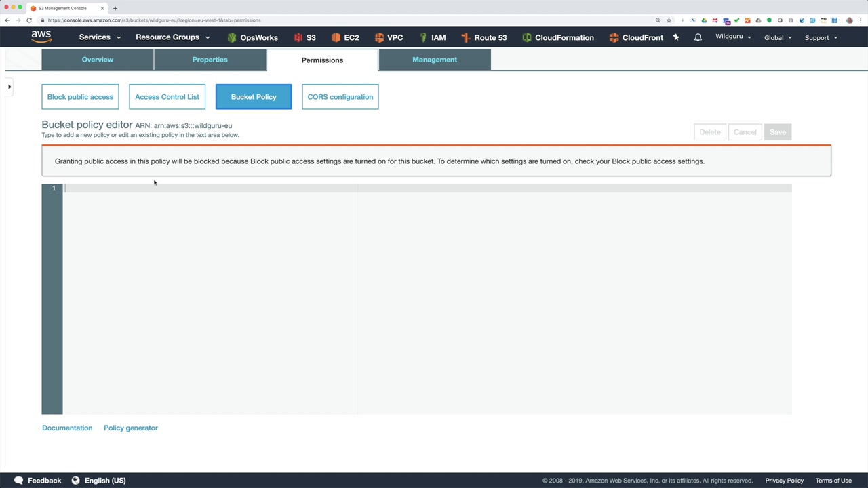The width and height of the screenshot is (868, 488).
Task: Click the pin shortcuts icon
Action: pos(676,37)
